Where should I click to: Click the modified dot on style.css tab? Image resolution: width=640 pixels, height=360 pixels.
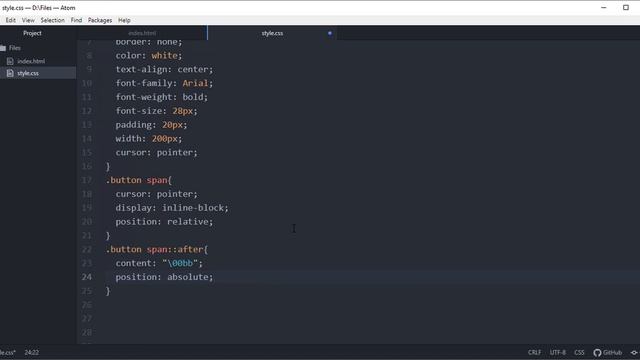pyautogui.click(x=330, y=33)
